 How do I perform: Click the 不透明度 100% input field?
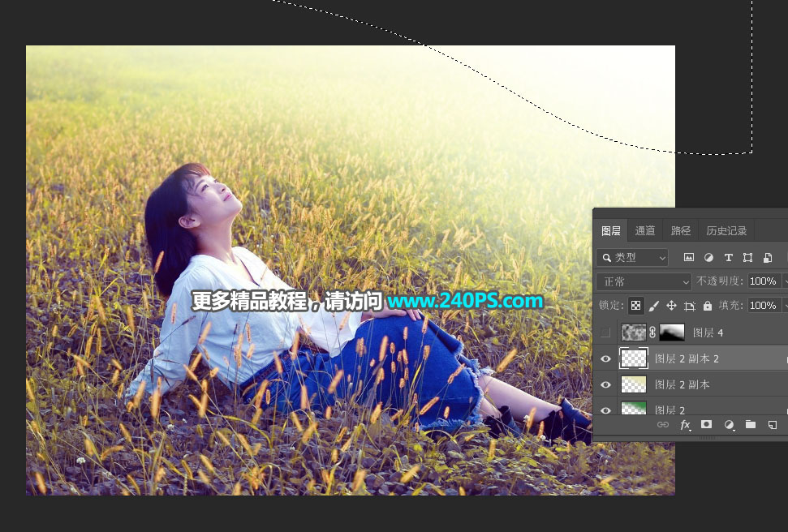pos(765,281)
